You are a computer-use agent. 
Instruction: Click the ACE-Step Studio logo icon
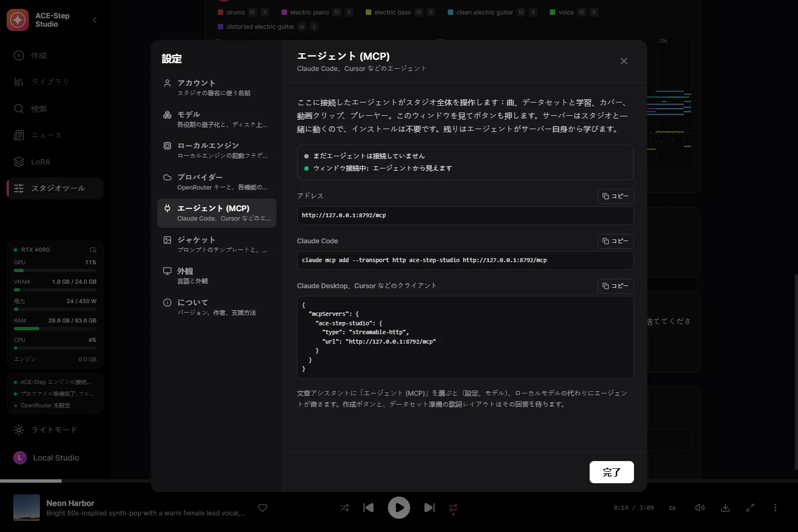point(18,20)
